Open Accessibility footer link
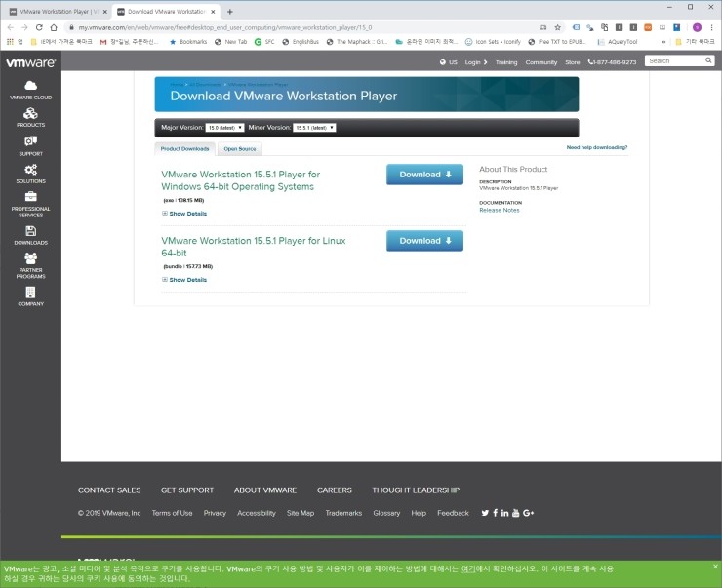Image resolution: width=722 pixels, height=588 pixels. coord(257,513)
